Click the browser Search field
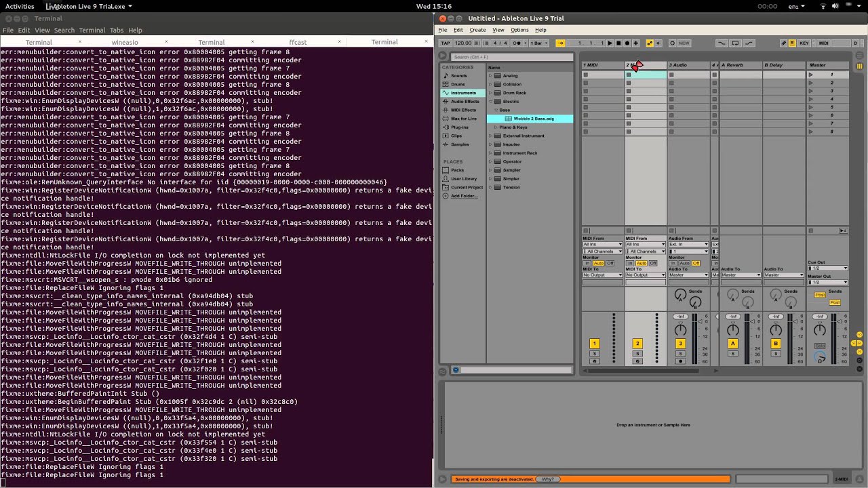This screenshot has height=488, width=868. coord(512,57)
